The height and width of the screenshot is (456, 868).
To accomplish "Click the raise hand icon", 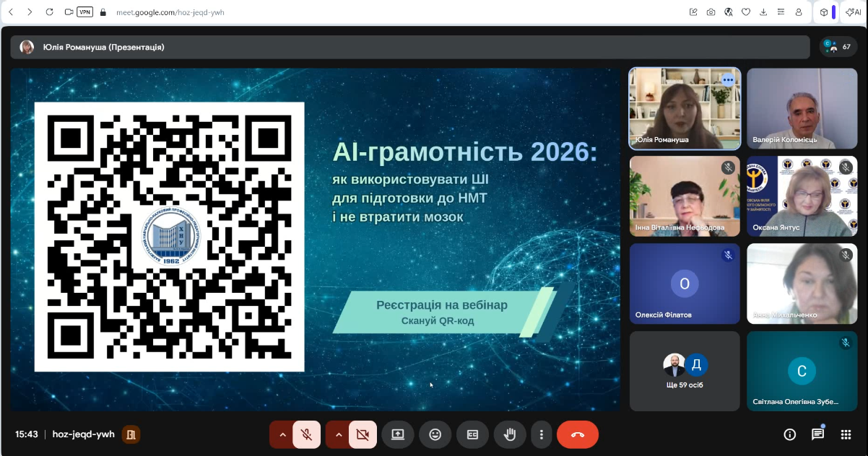I will (x=510, y=434).
